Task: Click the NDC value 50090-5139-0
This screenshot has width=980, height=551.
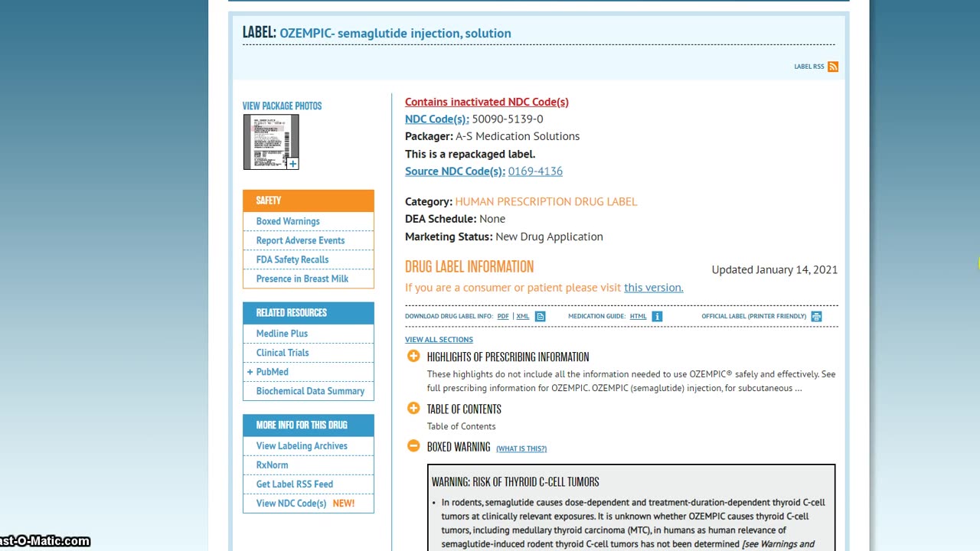Action: 508,119
